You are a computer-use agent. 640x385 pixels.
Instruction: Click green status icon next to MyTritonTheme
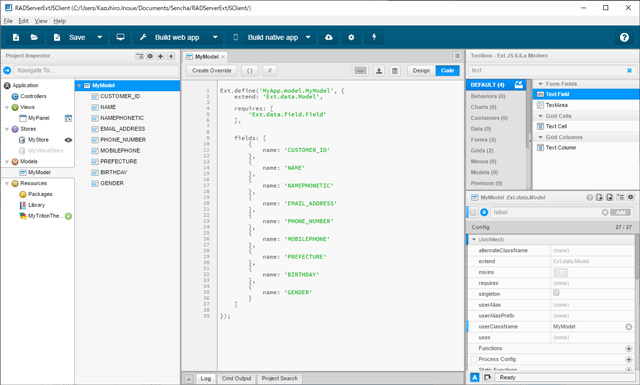click(x=68, y=216)
